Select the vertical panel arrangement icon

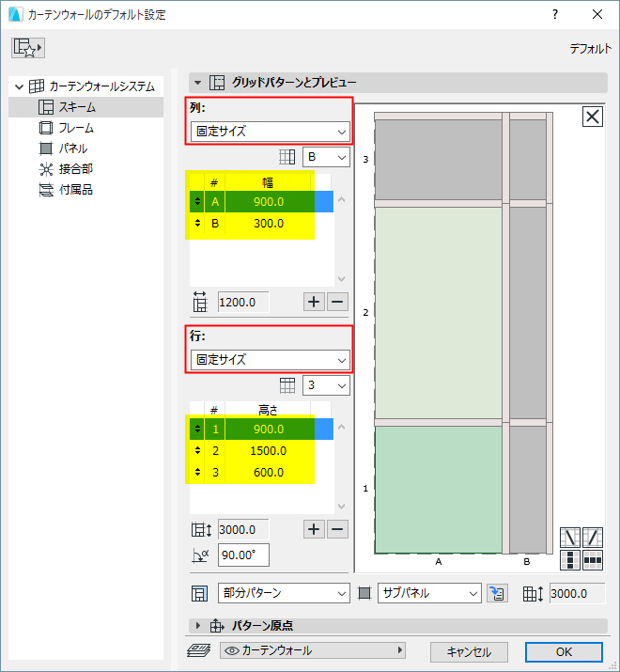click(x=570, y=560)
